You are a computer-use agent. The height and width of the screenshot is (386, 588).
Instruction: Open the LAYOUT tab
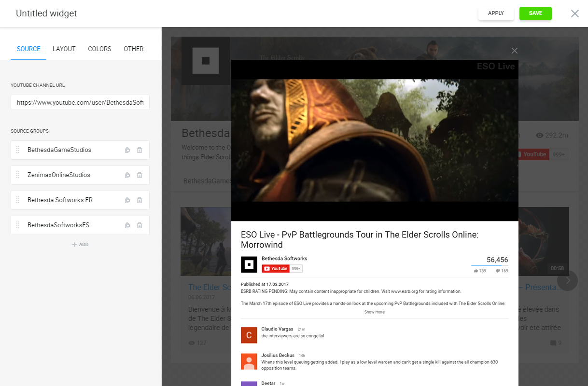tap(64, 49)
